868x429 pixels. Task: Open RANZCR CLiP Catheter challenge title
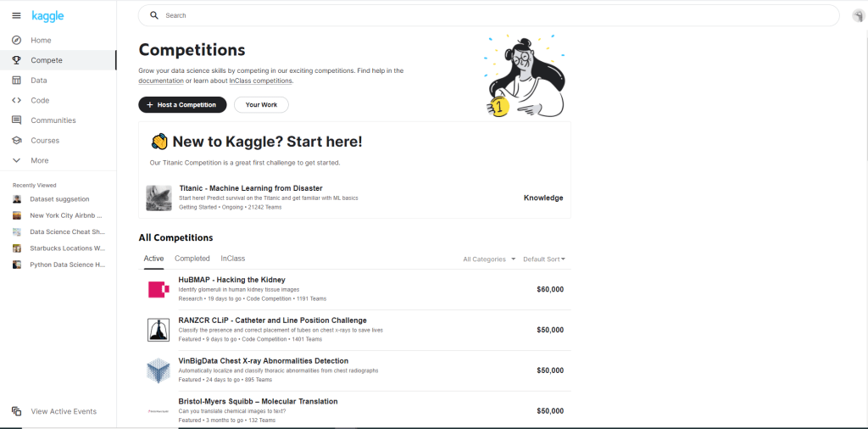[x=272, y=320]
